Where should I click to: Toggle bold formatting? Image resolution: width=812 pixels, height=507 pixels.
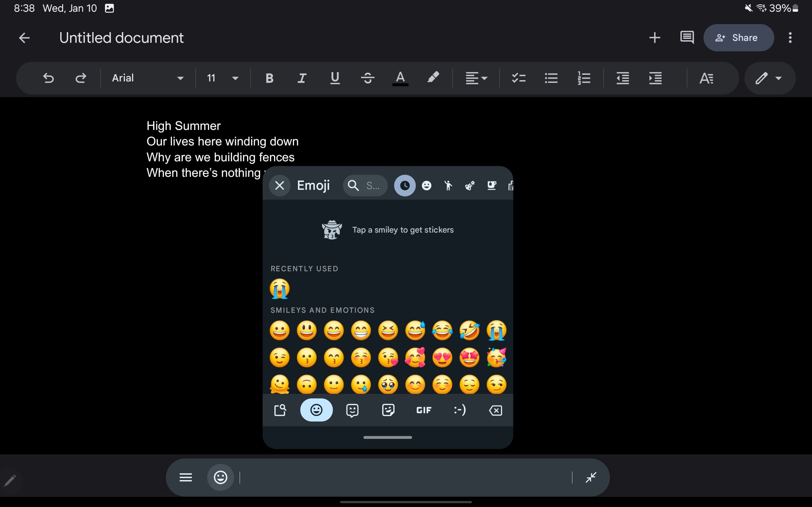pyautogui.click(x=269, y=78)
